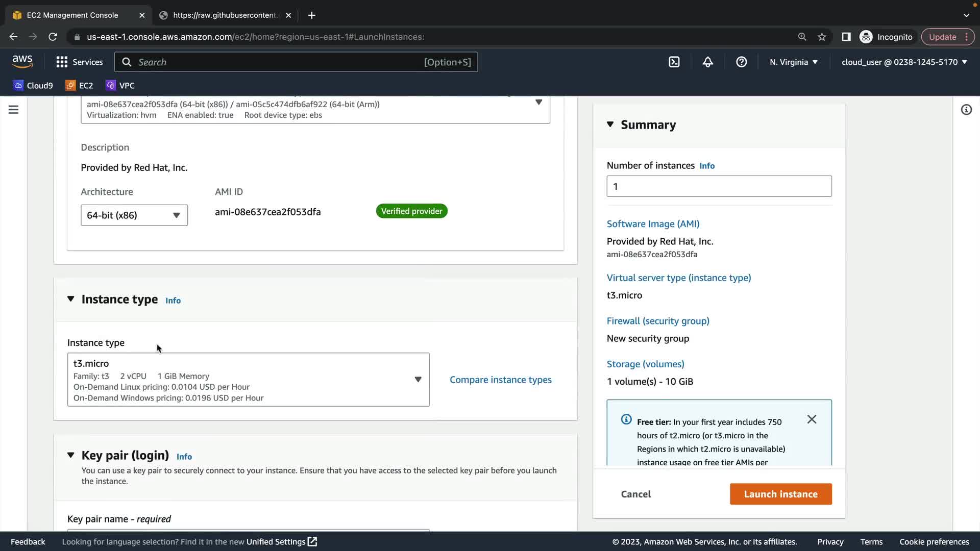Open the hamburger side navigation menu

14,110
